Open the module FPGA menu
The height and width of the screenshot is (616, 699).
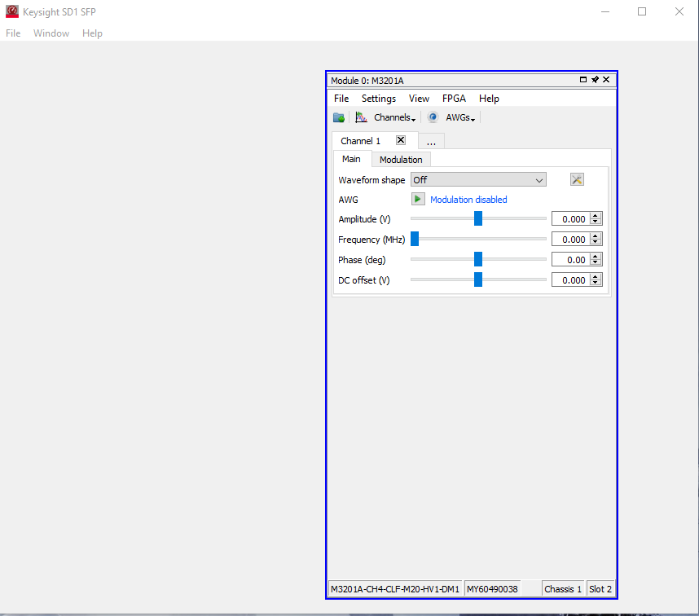(x=454, y=99)
